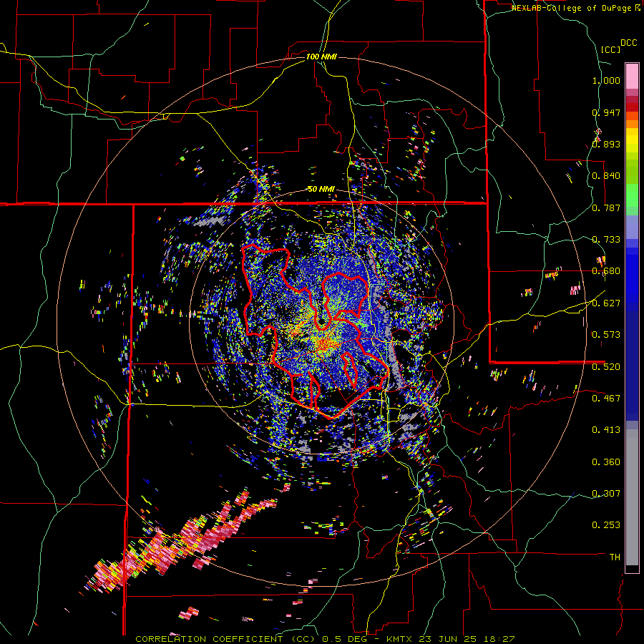The width and height of the screenshot is (644, 644).
Task: Select the 0.520 scale value
Action: click(x=606, y=367)
